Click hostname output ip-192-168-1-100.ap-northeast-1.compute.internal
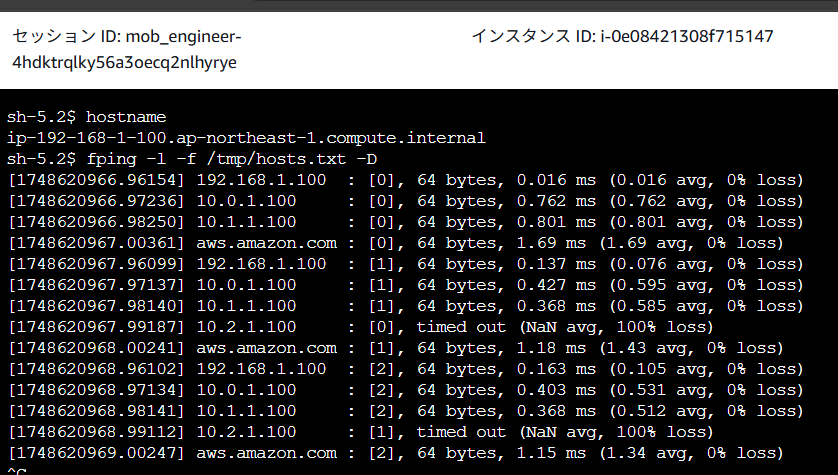 246,138
